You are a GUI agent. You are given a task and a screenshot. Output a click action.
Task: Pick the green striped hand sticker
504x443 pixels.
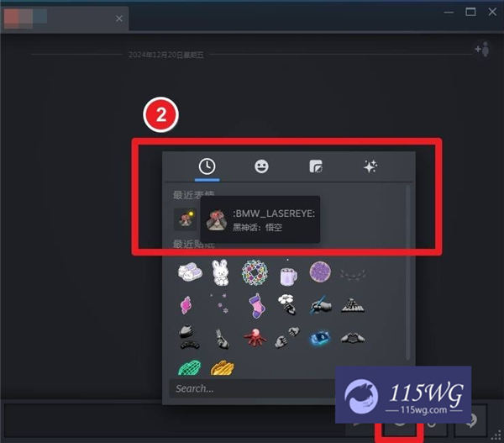190,367
